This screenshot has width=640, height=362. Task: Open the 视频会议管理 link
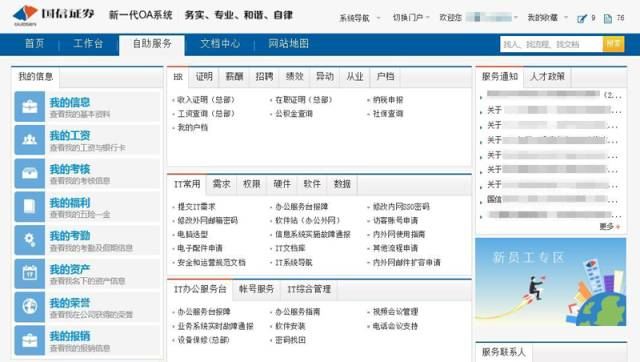pos(395,312)
